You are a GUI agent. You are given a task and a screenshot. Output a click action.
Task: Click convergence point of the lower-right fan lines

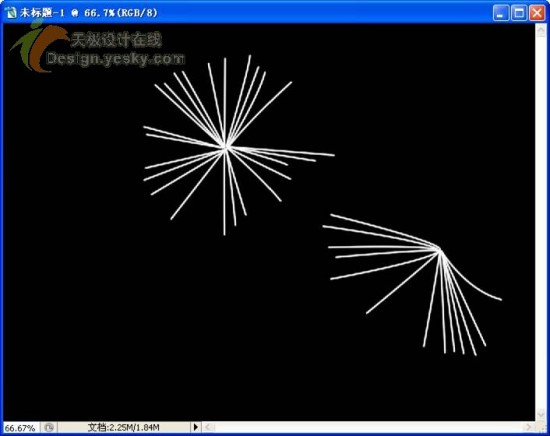(440, 250)
